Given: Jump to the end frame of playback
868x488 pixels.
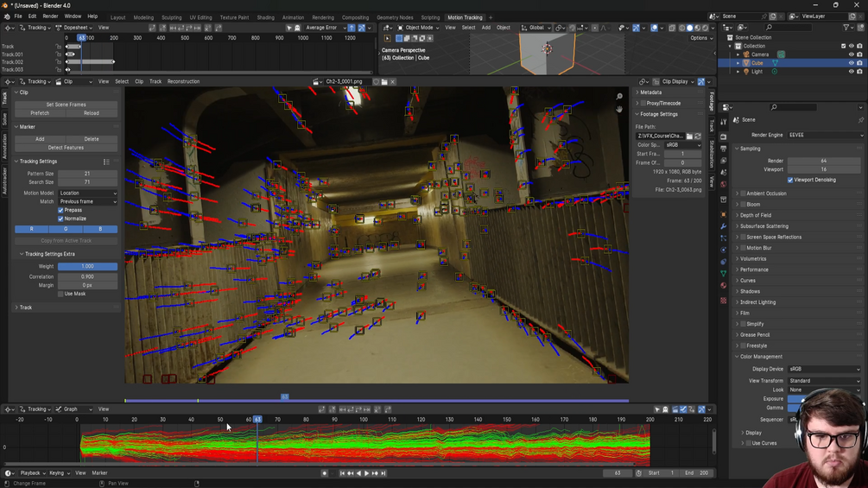Looking at the screenshot, I should pos(382,473).
